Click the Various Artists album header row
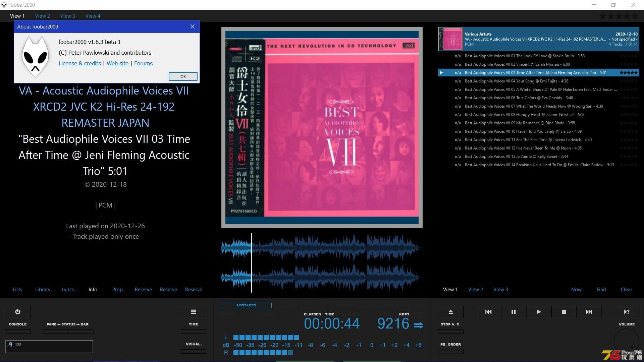Image resolution: width=644 pixels, height=362 pixels. click(538, 39)
